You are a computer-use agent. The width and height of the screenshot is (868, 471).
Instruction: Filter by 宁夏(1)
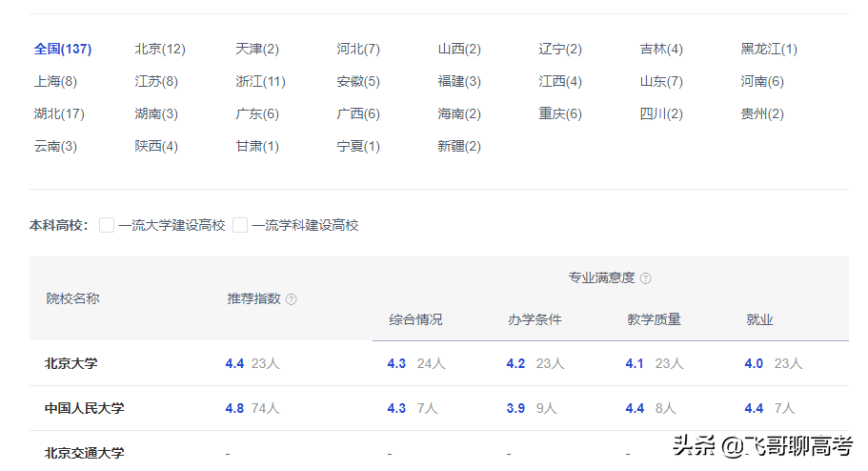[358, 146]
